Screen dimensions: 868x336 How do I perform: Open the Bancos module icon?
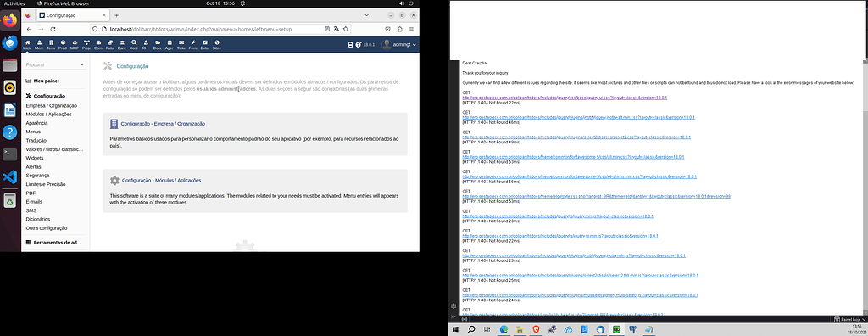click(122, 45)
